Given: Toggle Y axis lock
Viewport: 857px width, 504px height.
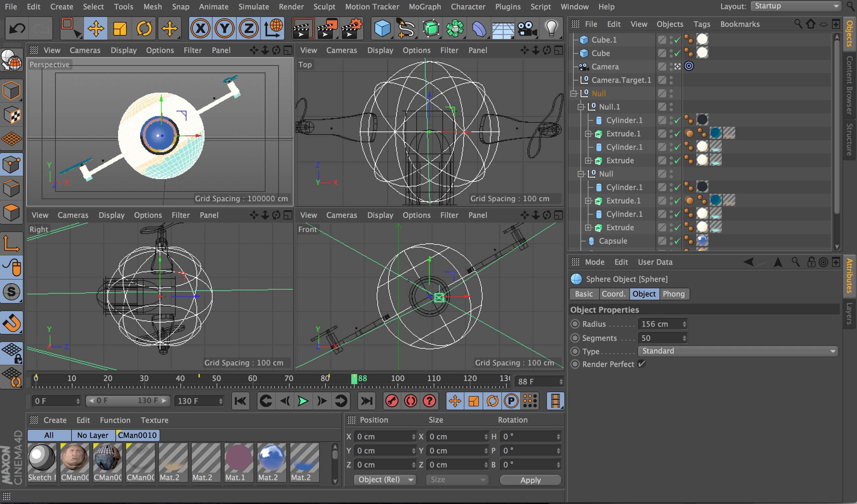Looking at the screenshot, I should pyautogui.click(x=225, y=29).
